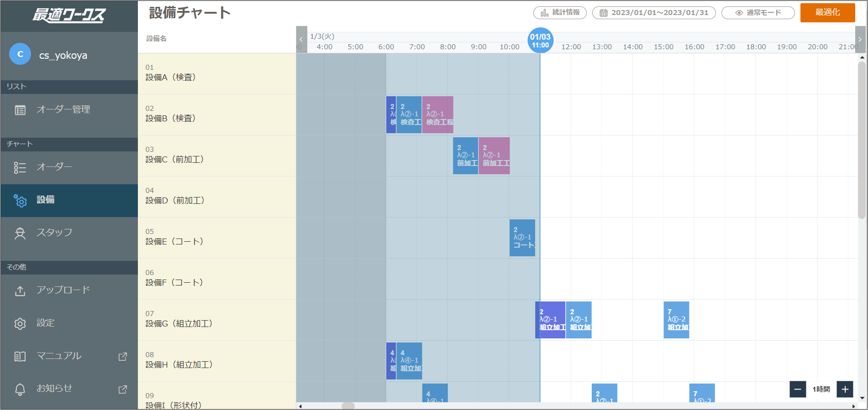Open the スタッフ person icon

[20, 233]
